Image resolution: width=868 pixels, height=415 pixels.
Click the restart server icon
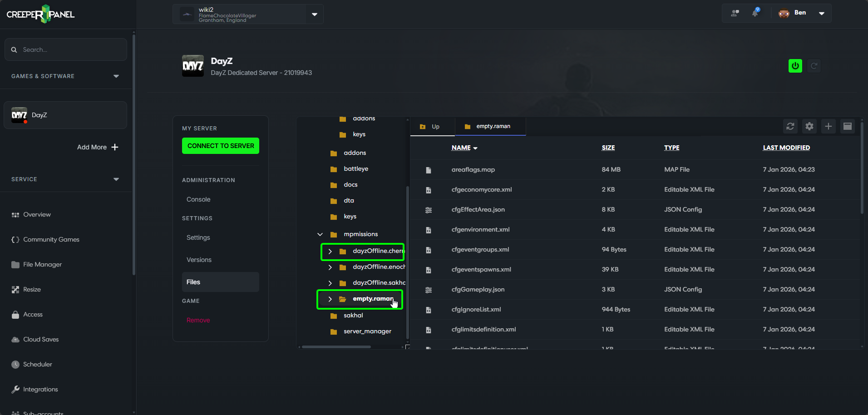[814, 66]
